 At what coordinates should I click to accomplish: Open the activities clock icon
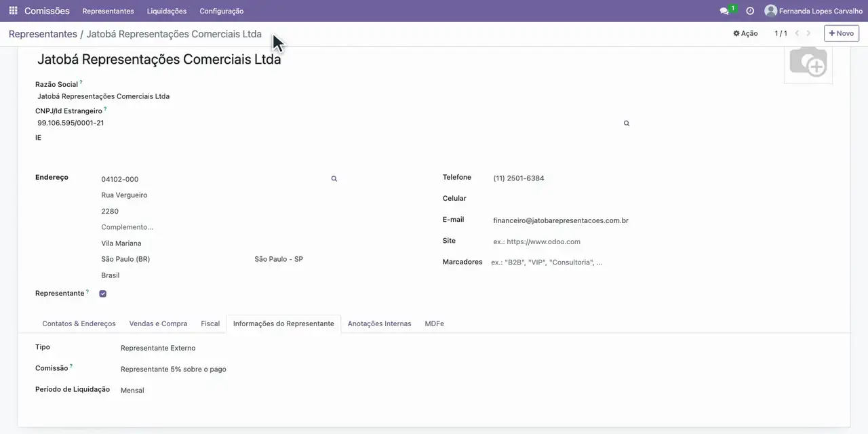coord(750,11)
